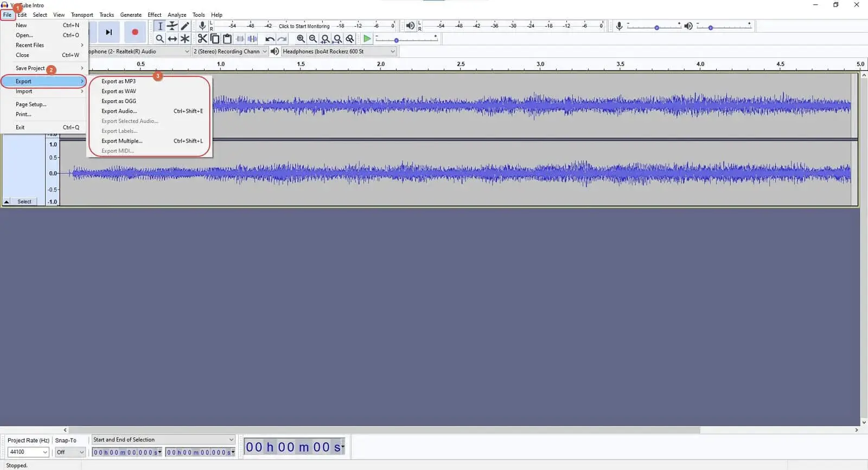
Task: Click the highlighted Export menu entry
Action: pyautogui.click(x=44, y=81)
